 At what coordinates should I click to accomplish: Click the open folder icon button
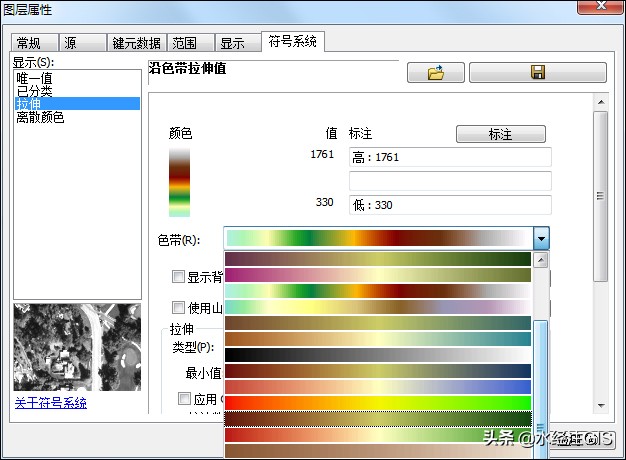pos(435,73)
